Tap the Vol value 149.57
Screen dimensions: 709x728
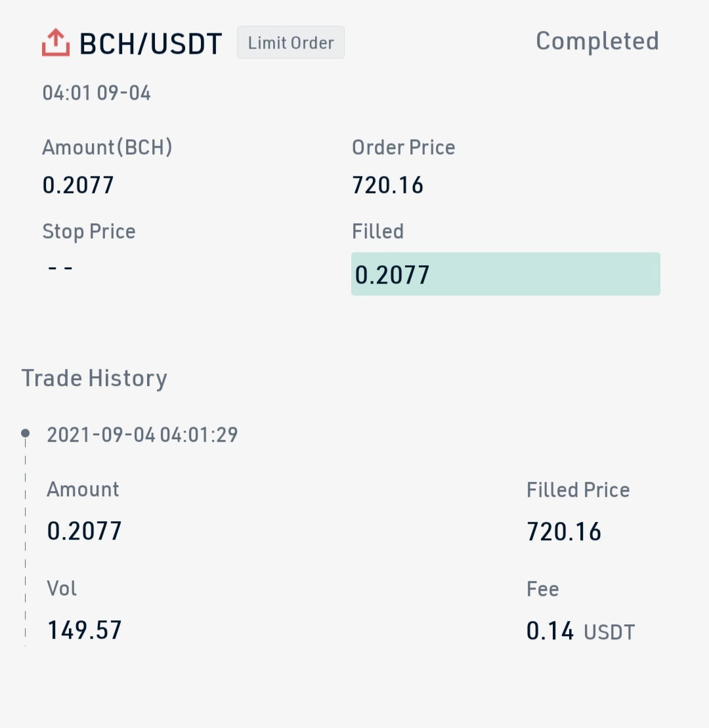85,630
